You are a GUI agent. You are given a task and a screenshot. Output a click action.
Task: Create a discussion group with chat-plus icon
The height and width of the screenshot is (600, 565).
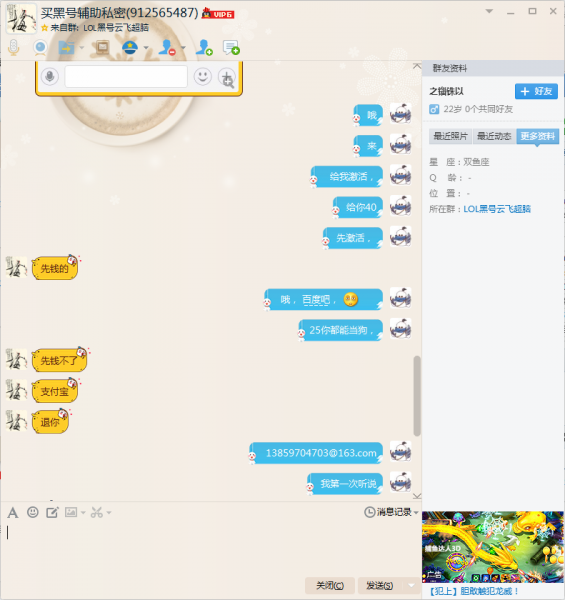pos(231,48)
